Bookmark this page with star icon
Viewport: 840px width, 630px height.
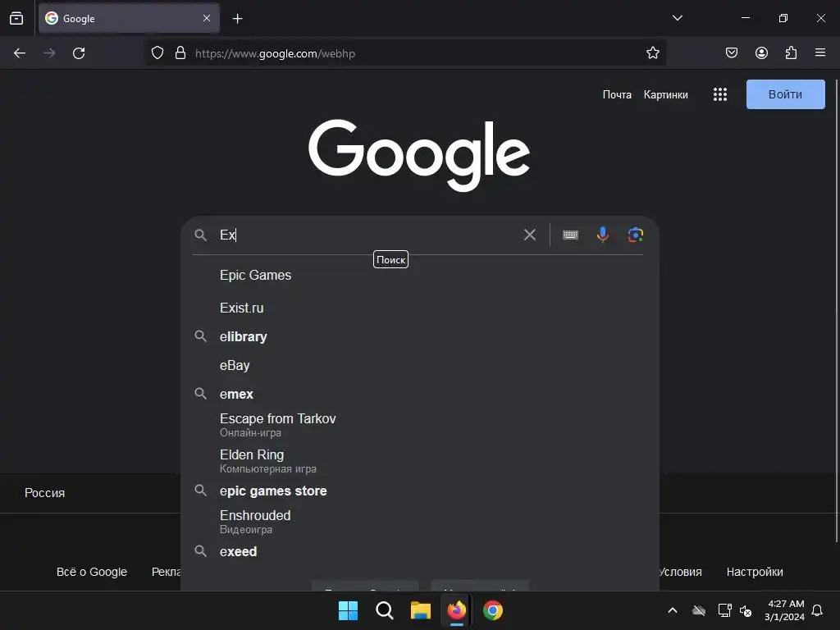652,53
